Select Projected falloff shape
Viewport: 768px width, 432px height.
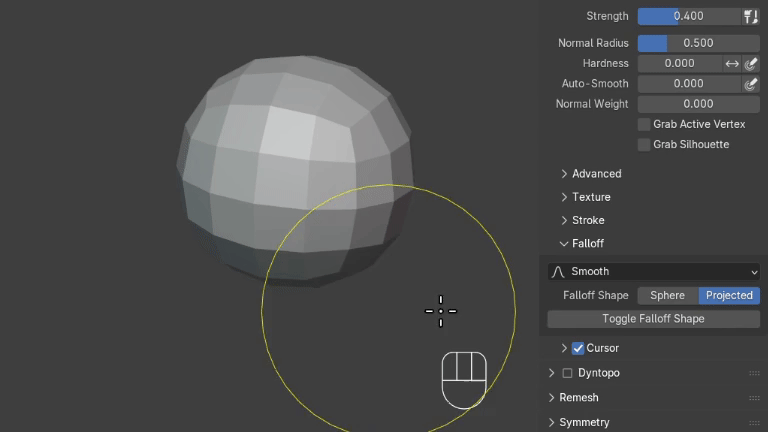[x=729, y=295]
